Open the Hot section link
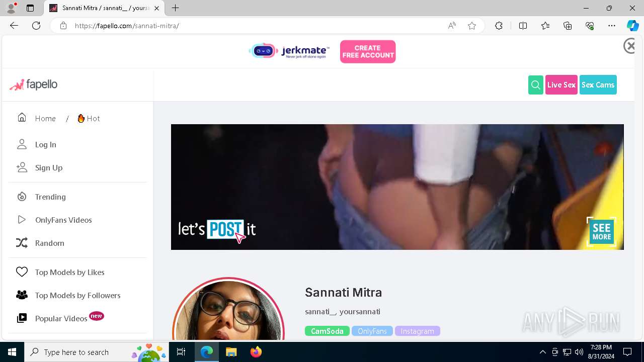The height and width of the screenshot is (362, 644). [89, 118]
